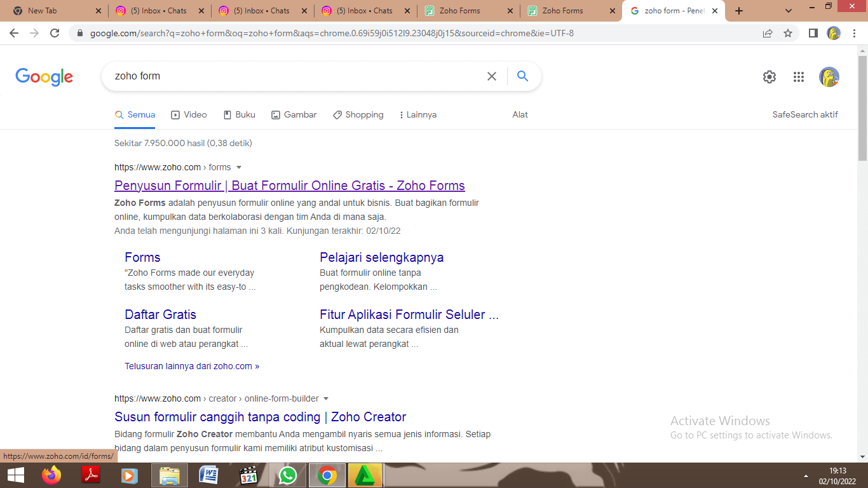Focus the Chrome address bar URL
Screen dimensions: 868x488
(332, 33)
